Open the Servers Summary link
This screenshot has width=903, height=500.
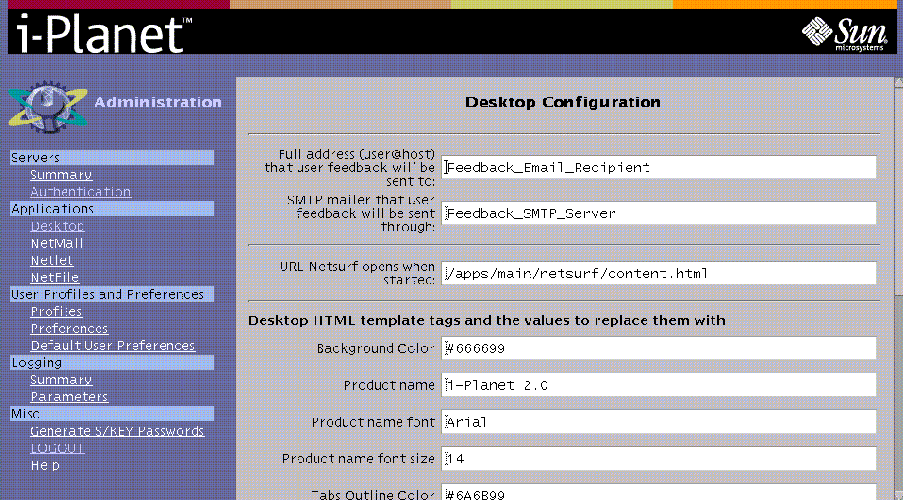[x=61, y=175]
